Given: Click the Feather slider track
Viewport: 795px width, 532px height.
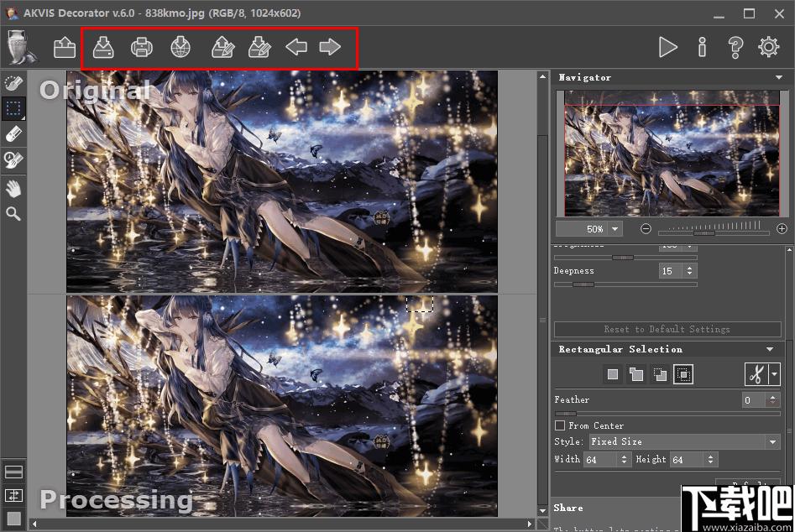Looking at the screenshot, I should 667,414.
